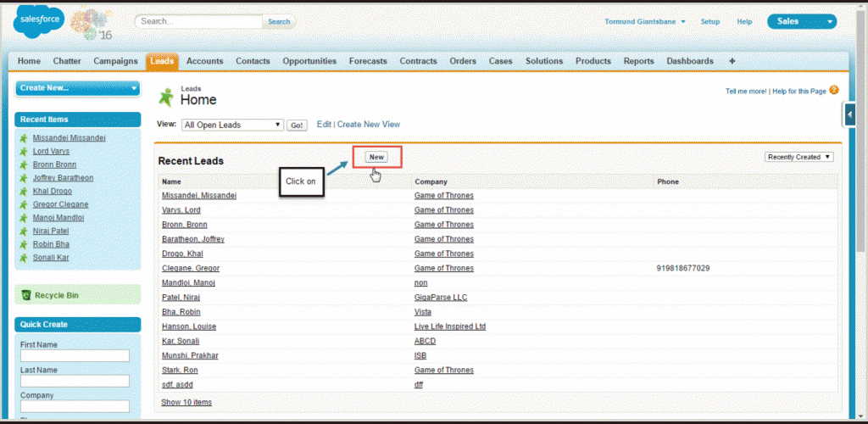Click the Last Name input field
This screenshot has width=868, height=424.
[75, 381]
